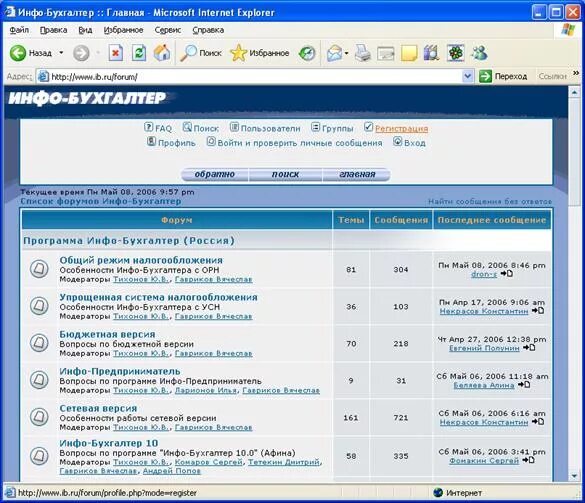
Task: Click the vertical scrollbar down arrow
Action: 574,475
